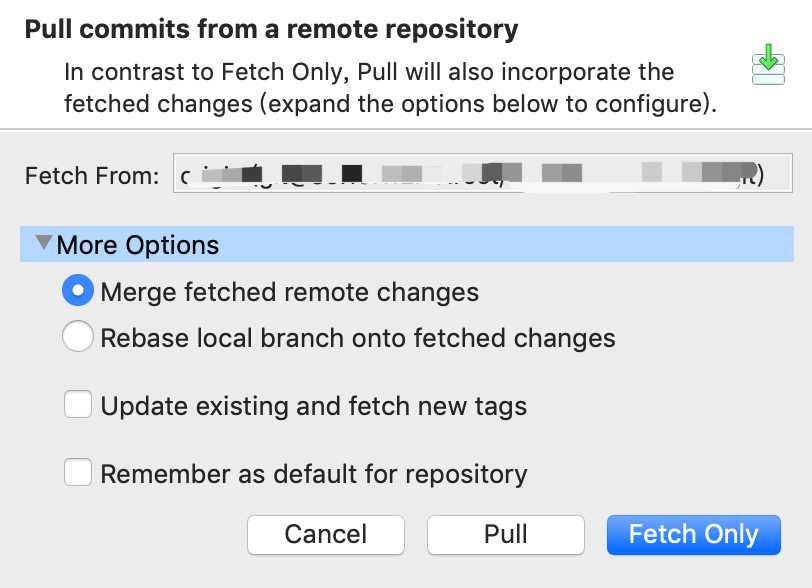The width and height of the screenshot is (812, 588).
Task: Click the "Update existing and fetch new tags" label
Action: tap(314, 406)
